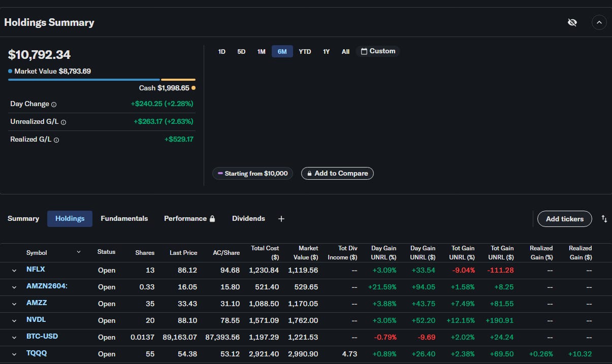Click AMZN2604 day gain +21.59% cell
The width and height of the screenshot is (612, 364).
382,287
